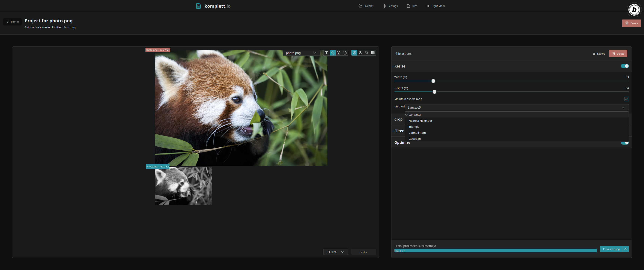Select the side-by-side overlapping squares view icon

(x=332, y=53)
